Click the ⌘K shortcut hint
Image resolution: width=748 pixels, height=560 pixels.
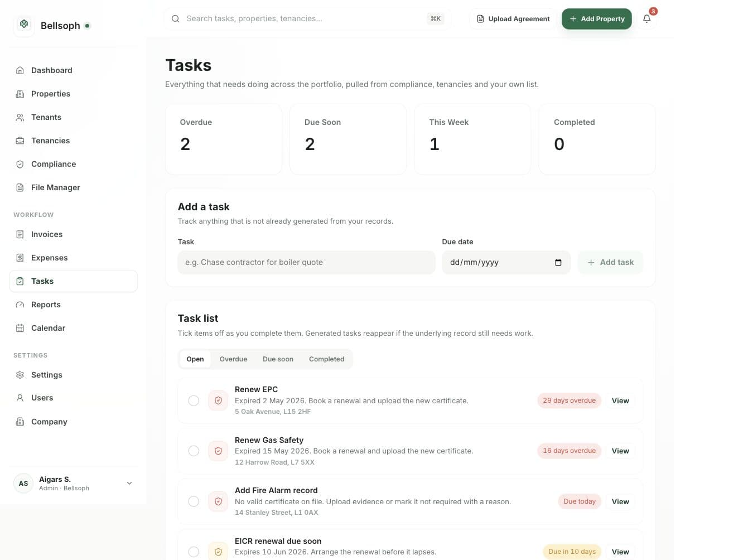click(x=436, y=18)
